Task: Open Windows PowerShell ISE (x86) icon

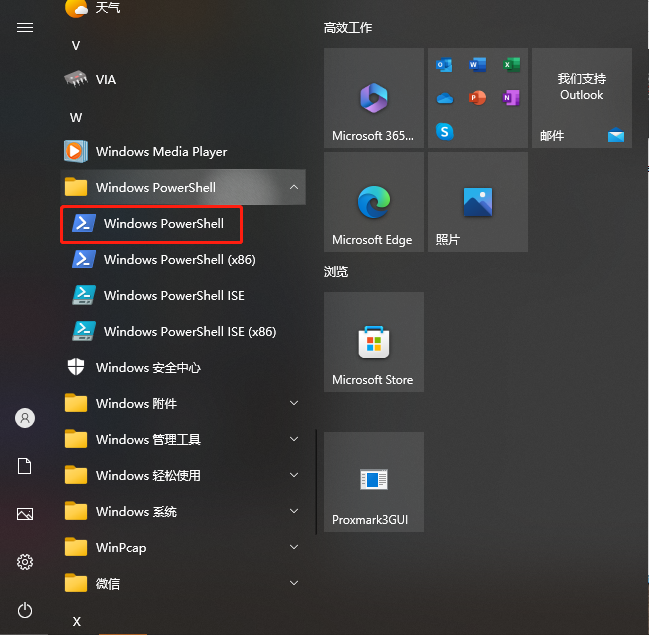Action: pyautogui.click(x=84, y=332)
